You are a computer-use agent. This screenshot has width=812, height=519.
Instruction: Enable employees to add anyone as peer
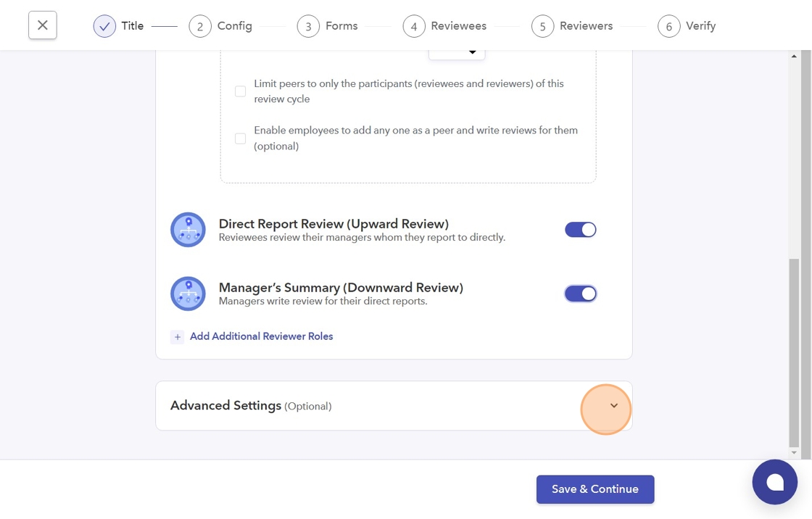[240, 138]
